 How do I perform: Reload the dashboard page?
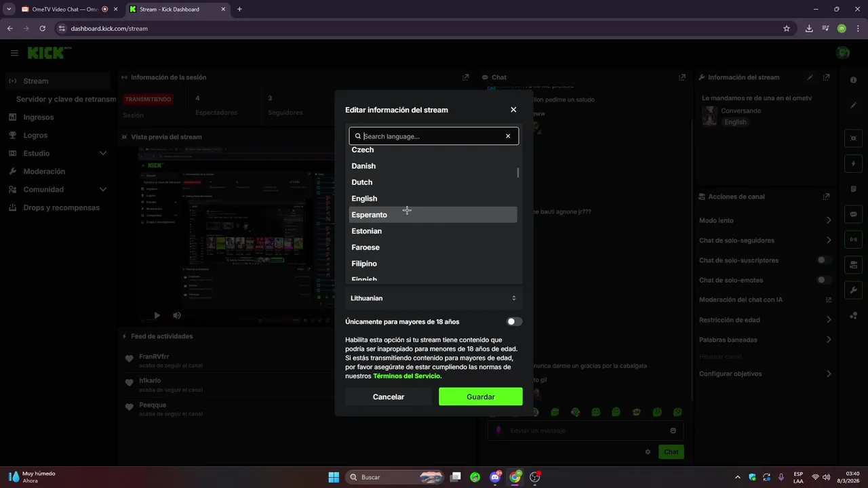point(42,28)
